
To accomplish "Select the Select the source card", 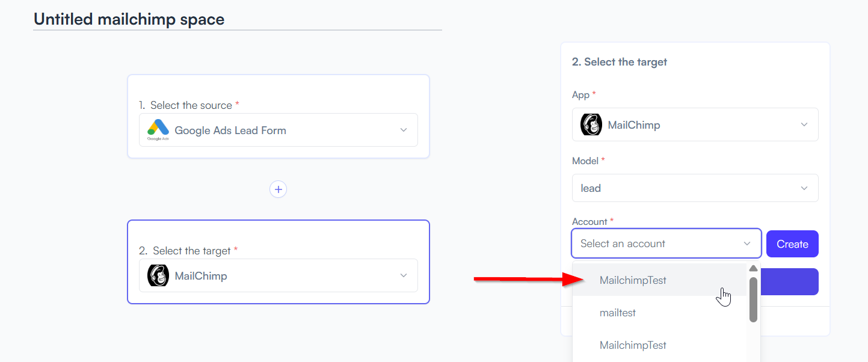I will point(278,116).
